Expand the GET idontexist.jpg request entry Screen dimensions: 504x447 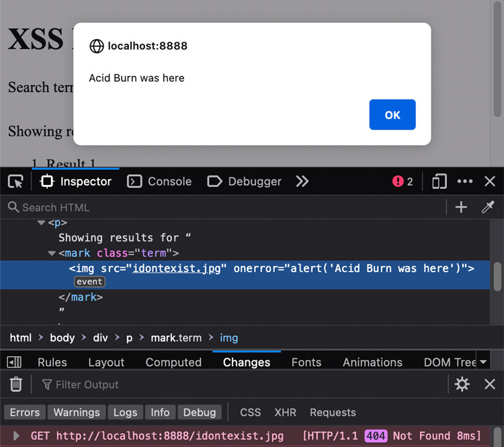pyautogui.click(x=16, y=436)
